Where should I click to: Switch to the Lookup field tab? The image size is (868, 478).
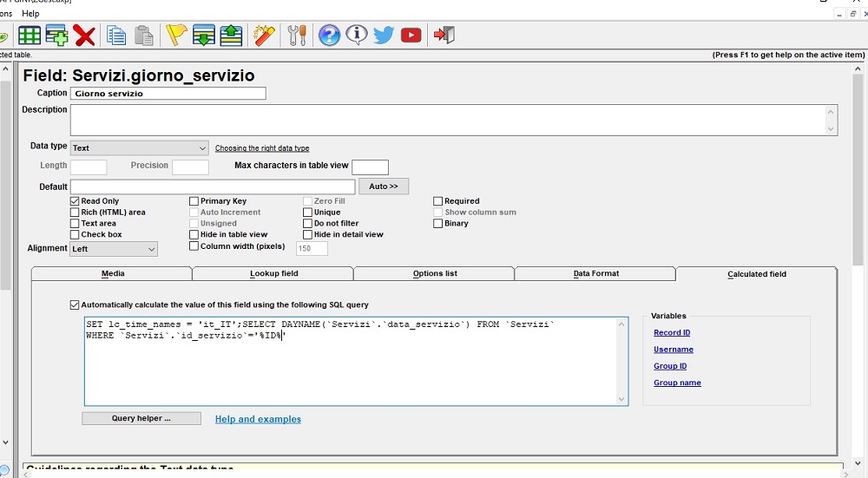tap(273, 273)
